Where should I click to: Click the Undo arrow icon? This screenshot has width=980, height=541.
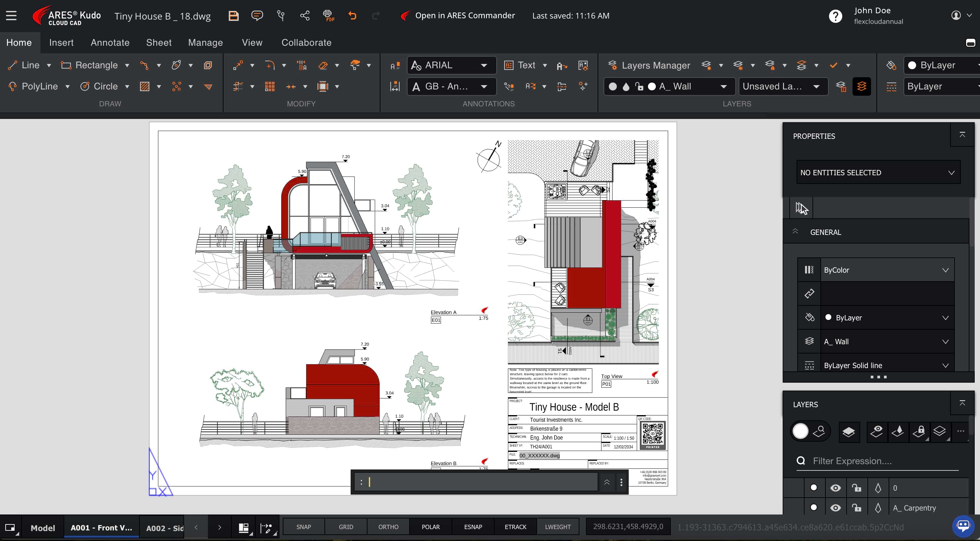tap(352, 16)
